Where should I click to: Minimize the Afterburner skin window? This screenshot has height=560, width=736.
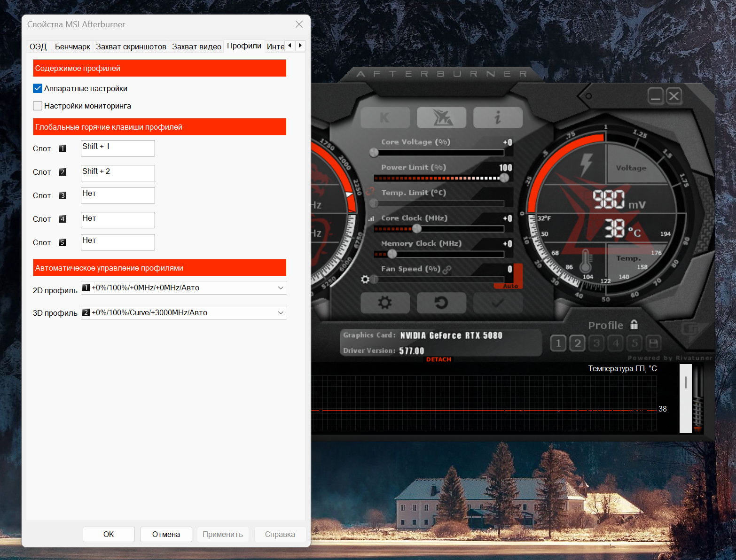pyautogui.click(x=656, y=96)
